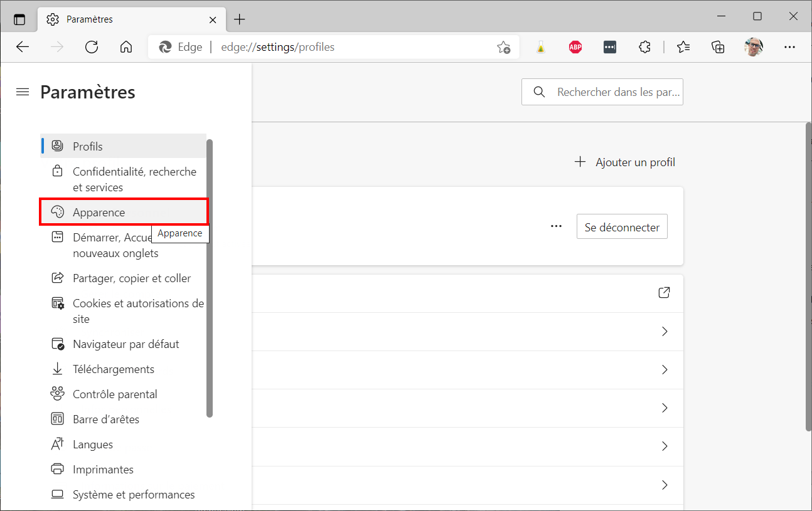Image resolution: width=812 pixels, height=511 pixels.
Task: Click Ajouter un profil
Action: (x=625, y=162)
